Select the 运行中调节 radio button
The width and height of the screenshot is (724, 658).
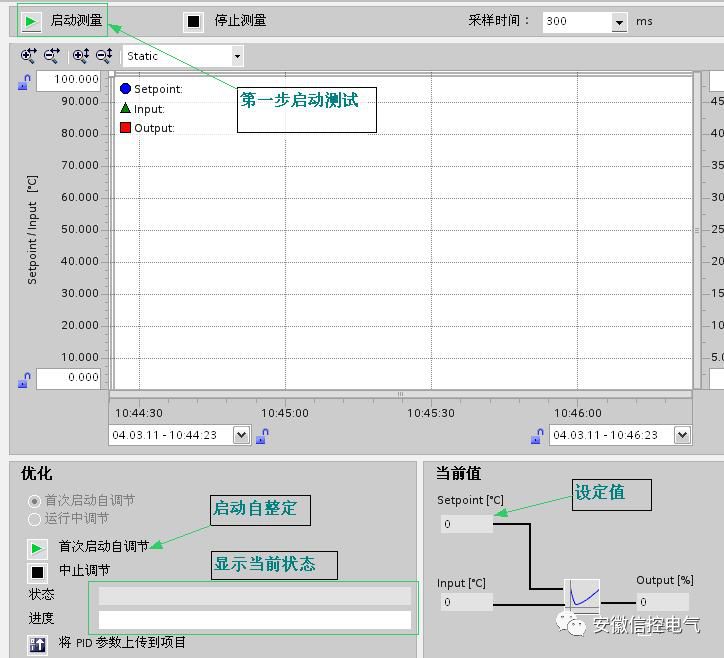pyautogui.click(x=34, y=519)
